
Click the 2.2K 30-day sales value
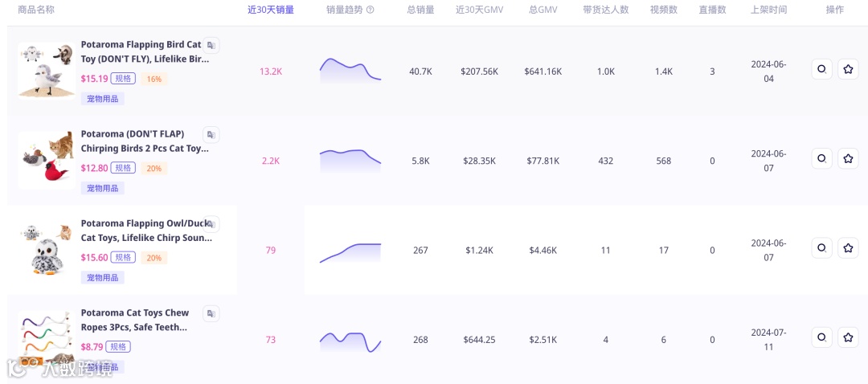click(271, 161)
